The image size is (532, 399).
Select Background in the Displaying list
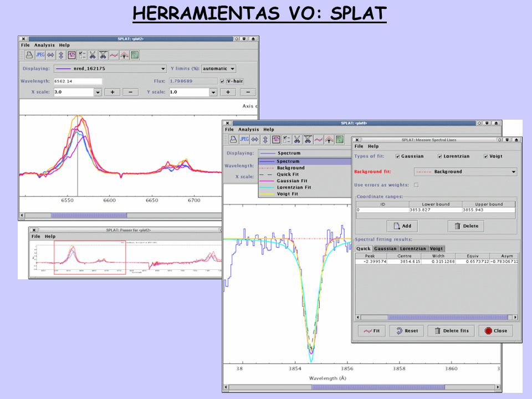pos(304,168)
